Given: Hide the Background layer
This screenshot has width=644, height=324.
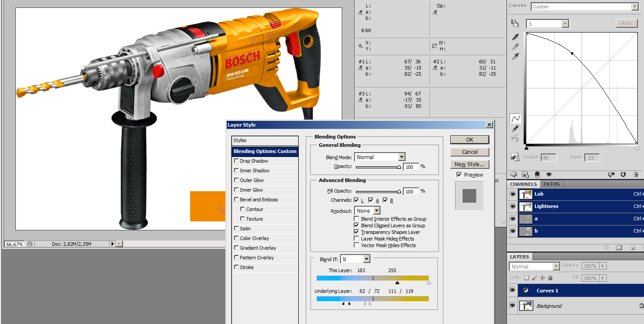Looking at the screenshot, I should coord(512,306).
